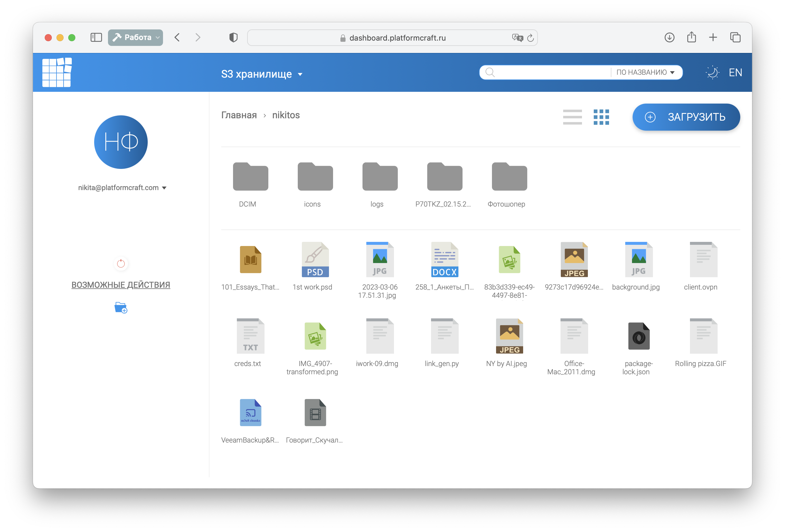Go to Главная breadcrumb
The image size is (785, 532).
click(239, 115)
